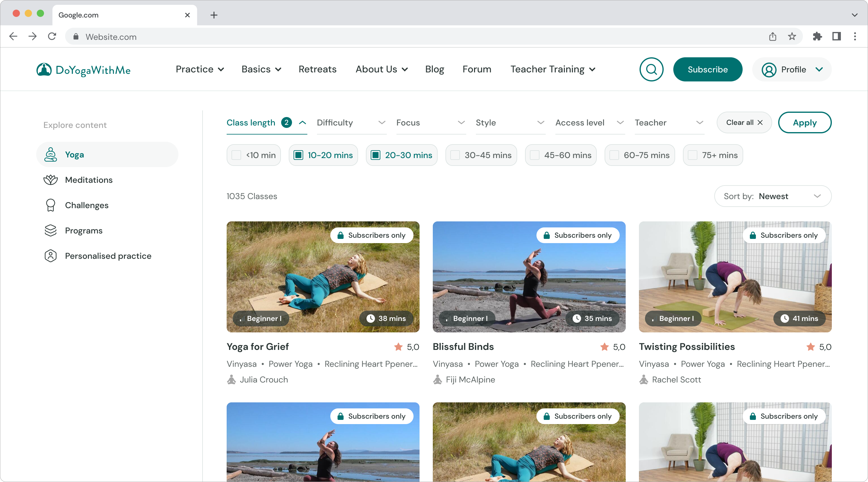The width and height of the screenshot is (868, 482).
Task: Bookmark page with star icon
Action: pyautogui.click(x=792, y=36)
